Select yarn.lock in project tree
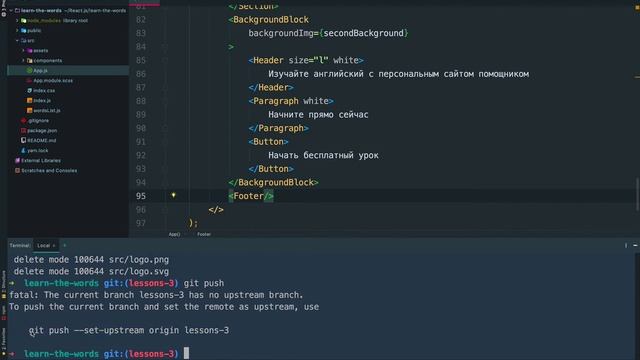The width and height of the screenshot is (640, 360). pyautogui.click(x=38, y=151)
